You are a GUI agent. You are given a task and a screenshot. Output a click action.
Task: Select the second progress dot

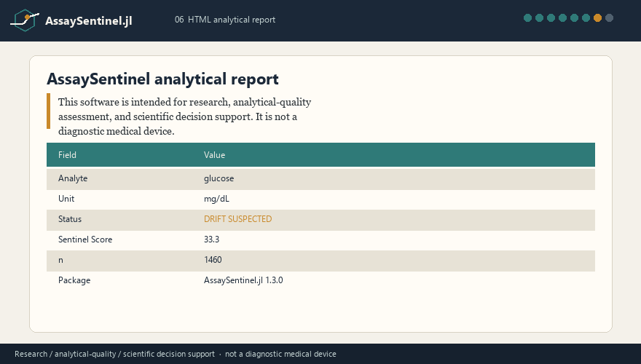[x=539, y=18]
